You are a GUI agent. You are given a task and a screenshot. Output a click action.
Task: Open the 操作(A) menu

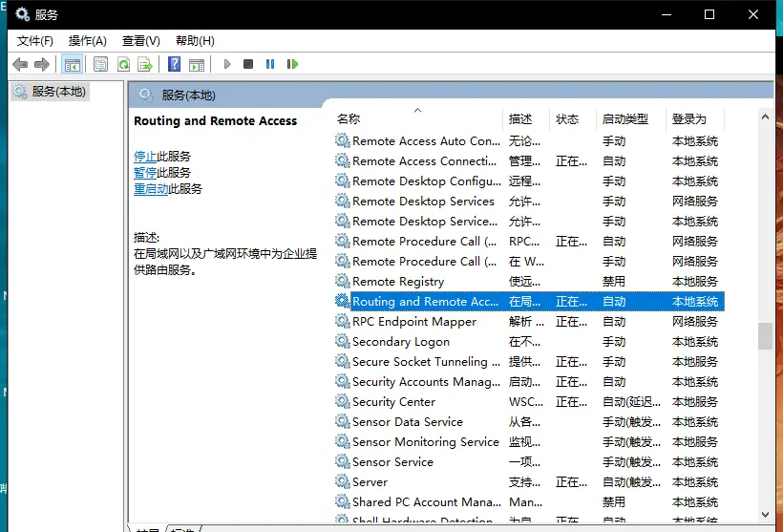88,41
